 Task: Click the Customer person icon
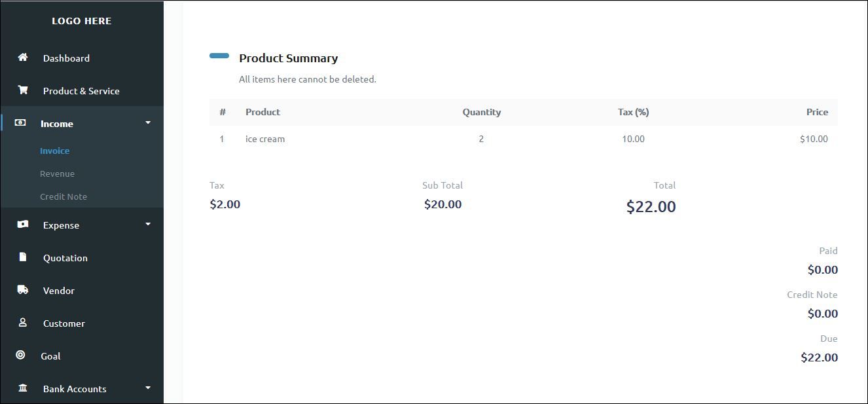[x=23, y=323]
